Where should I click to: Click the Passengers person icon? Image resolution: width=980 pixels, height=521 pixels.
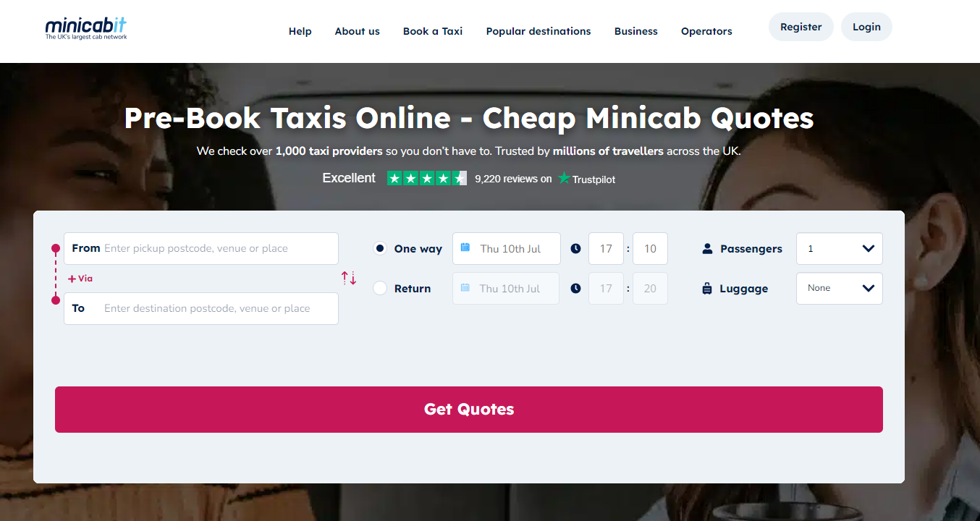(x=707, y=248)
